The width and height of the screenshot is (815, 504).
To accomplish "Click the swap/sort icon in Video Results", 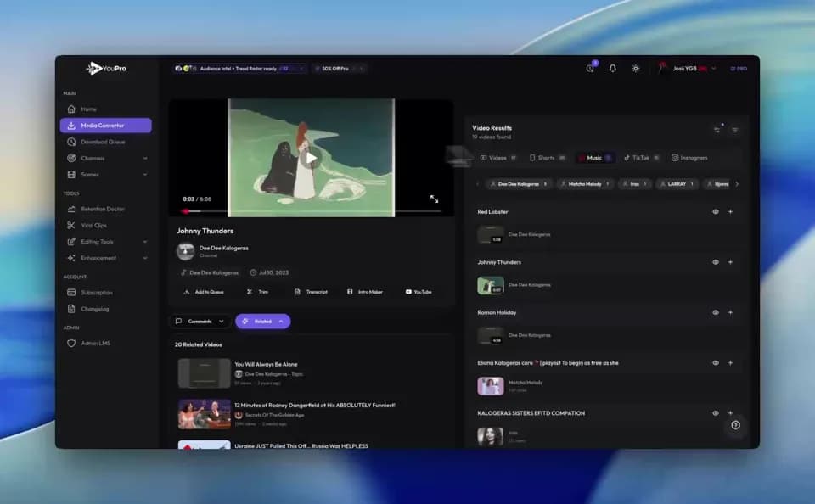I will (x=717, y=130).
